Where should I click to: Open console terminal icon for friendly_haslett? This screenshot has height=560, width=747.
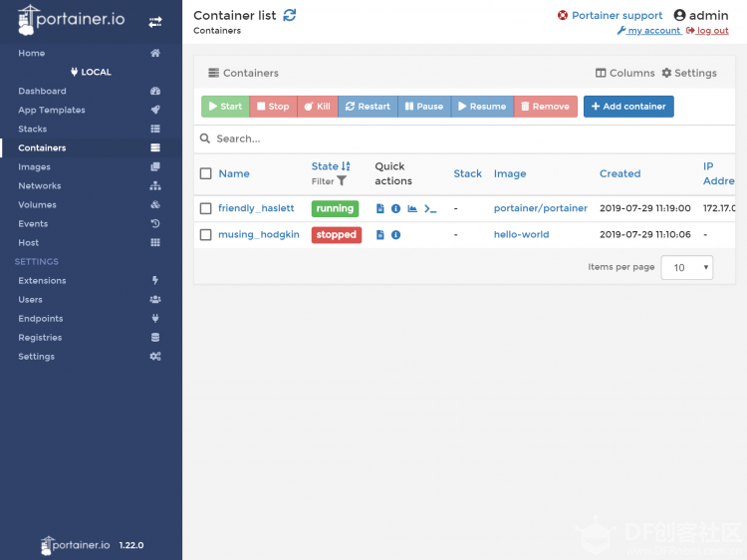430,208
